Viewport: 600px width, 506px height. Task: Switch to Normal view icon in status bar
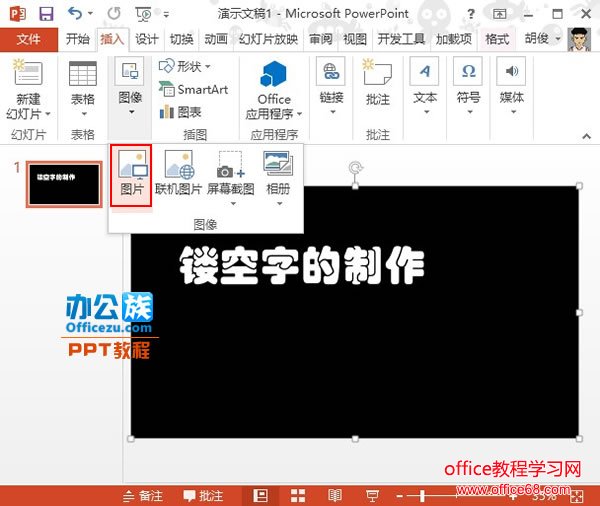click(x=260, y=496)
